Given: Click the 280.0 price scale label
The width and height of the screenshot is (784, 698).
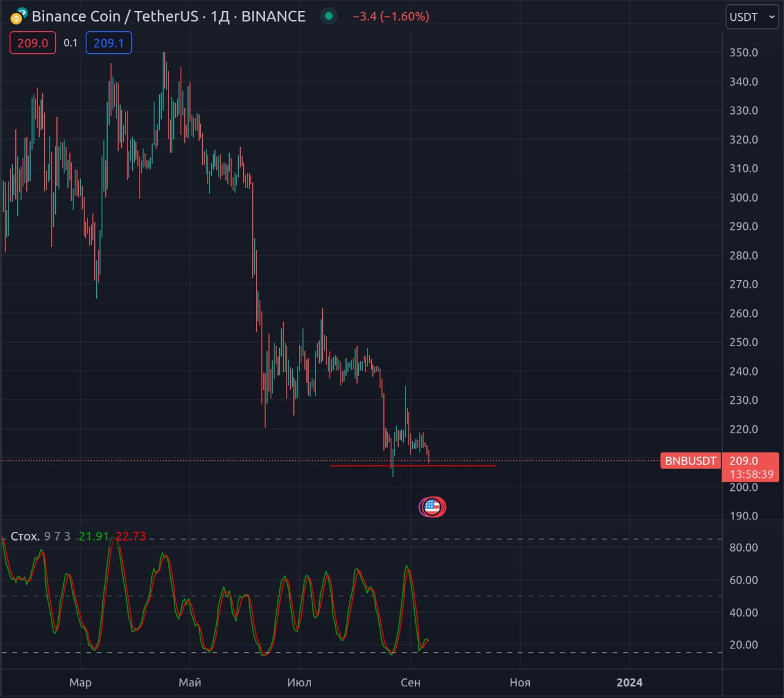Looking at the screenshot, I should click(744, 255).
